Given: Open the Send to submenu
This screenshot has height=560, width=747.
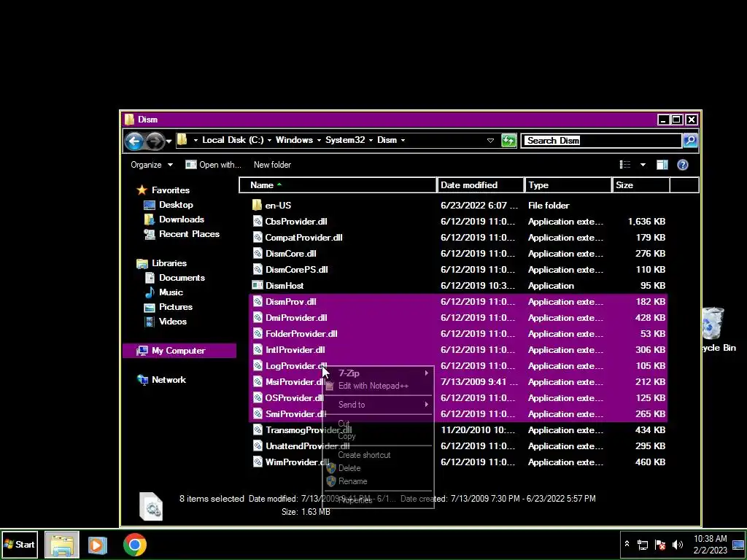Looking at the screenshot, I should [x=379, y=405].
